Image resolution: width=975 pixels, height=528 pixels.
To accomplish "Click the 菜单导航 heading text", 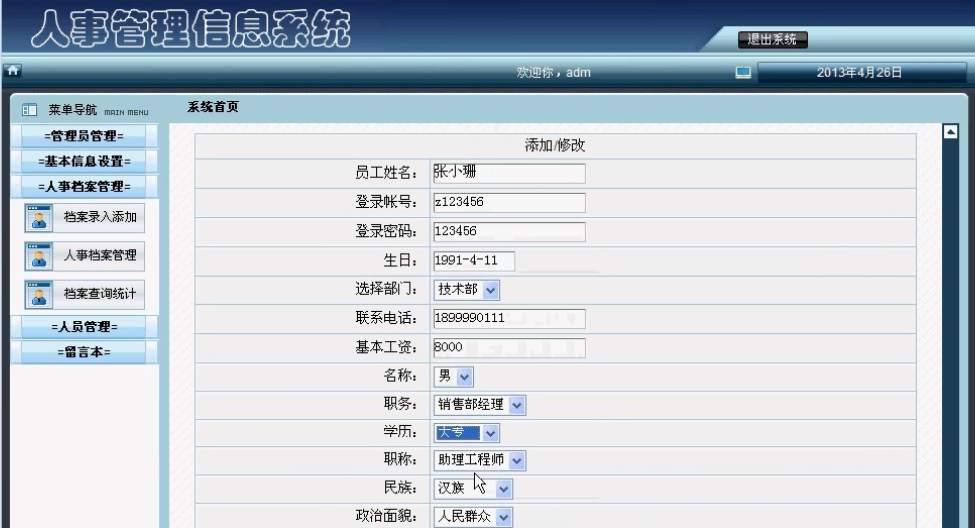I will 73,110.
